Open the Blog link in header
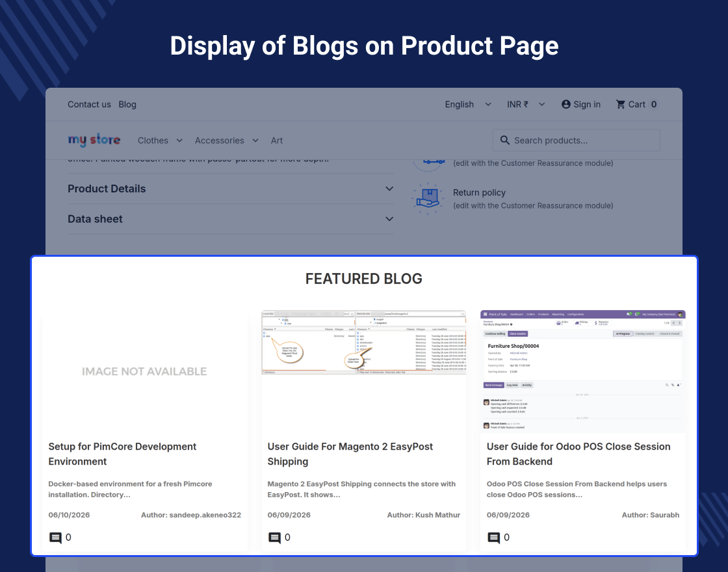728x572 pixels. [127, 105]
